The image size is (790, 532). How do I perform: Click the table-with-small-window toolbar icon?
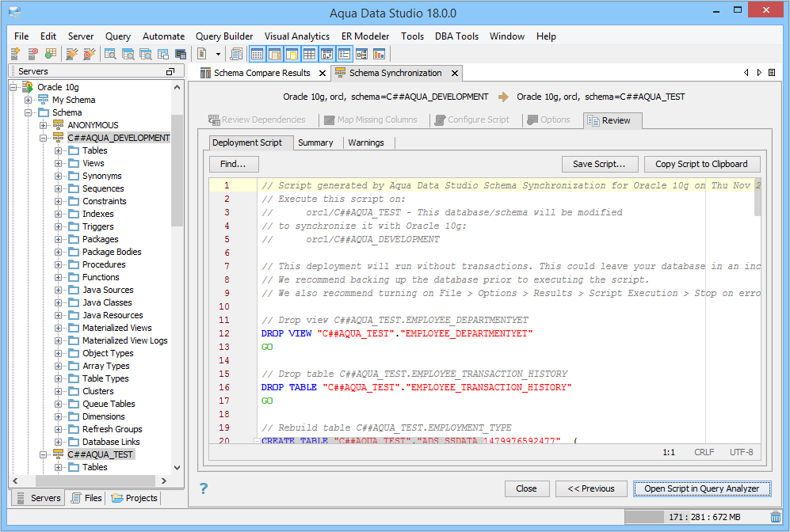pyautogui.click(x=162, y=53)
